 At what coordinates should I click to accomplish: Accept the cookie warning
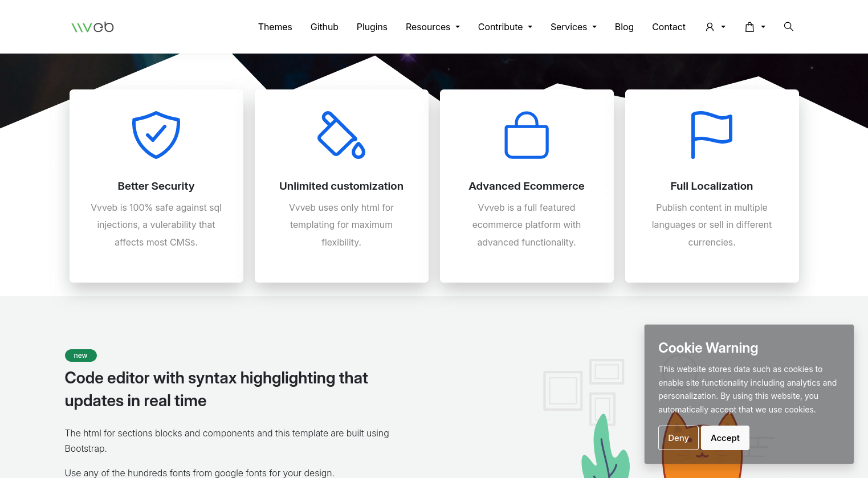click(x=725, y=438)
